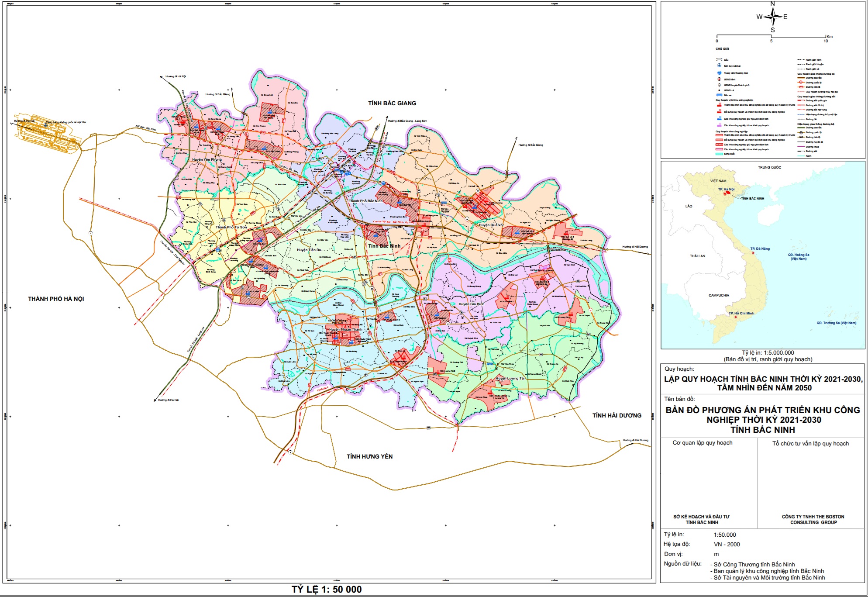Click the THÀNH PHỐ HÀ NỘI label
Viewport: 868px width, 597px height.
(56, 299)
